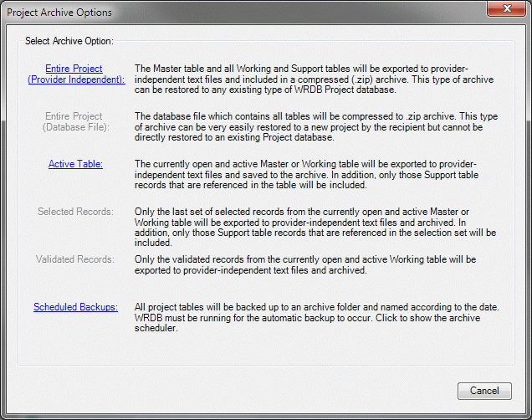This screenshot has width=532, height=420.
Task: Click the '(Provider Independent):' line of the first link
Action: click(x=75, y=79)
